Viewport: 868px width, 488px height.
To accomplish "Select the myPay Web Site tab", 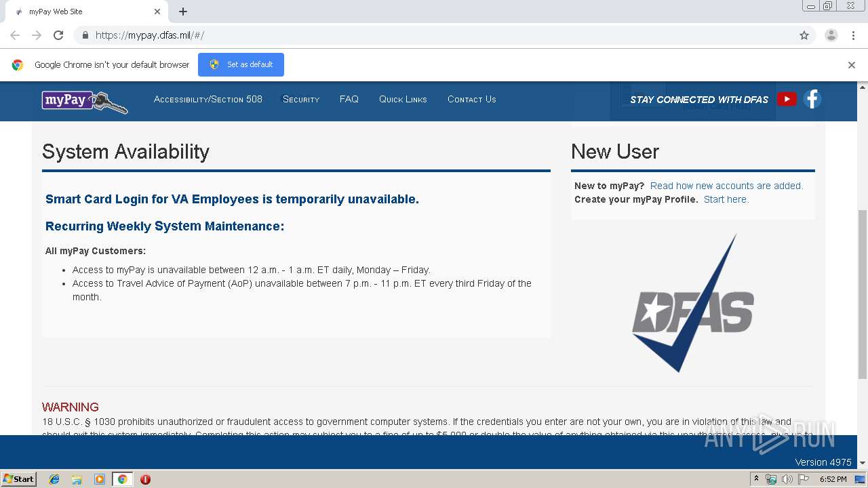I will coord(85,12).
